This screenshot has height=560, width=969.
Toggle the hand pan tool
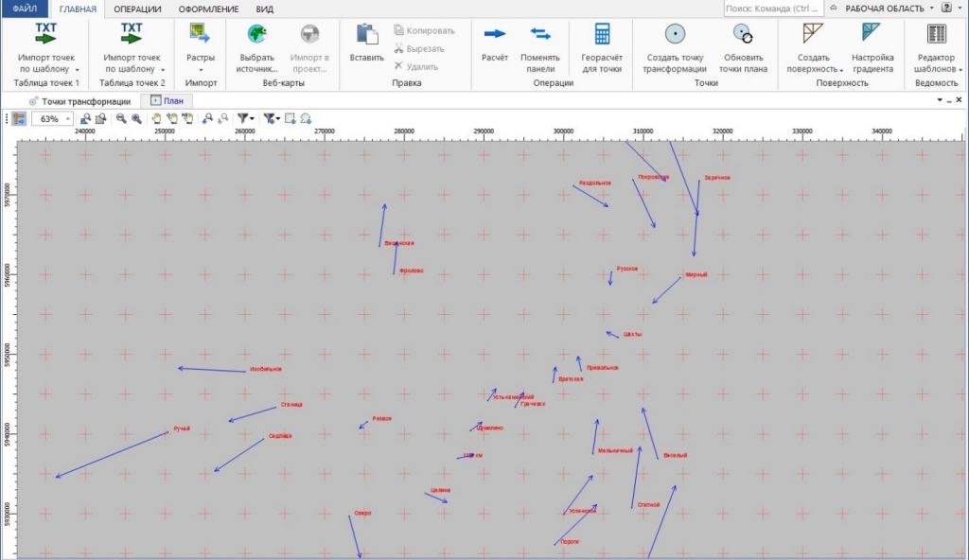coord(157,119)
